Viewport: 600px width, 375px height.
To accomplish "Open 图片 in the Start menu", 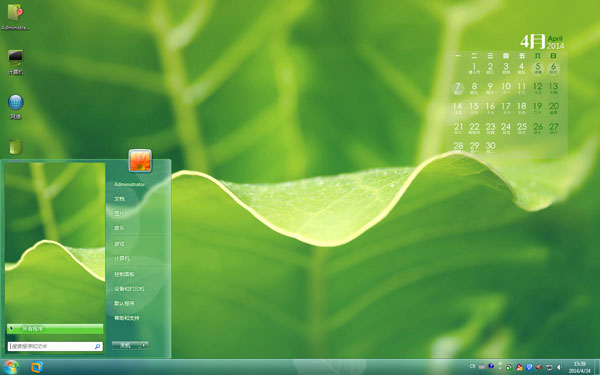I will [x=119, y=213].
